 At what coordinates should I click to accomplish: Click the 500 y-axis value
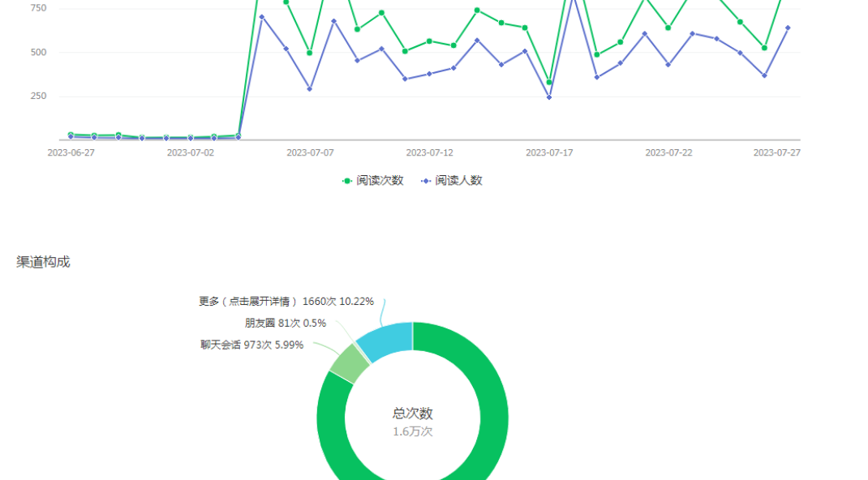[x=38, y=53]
